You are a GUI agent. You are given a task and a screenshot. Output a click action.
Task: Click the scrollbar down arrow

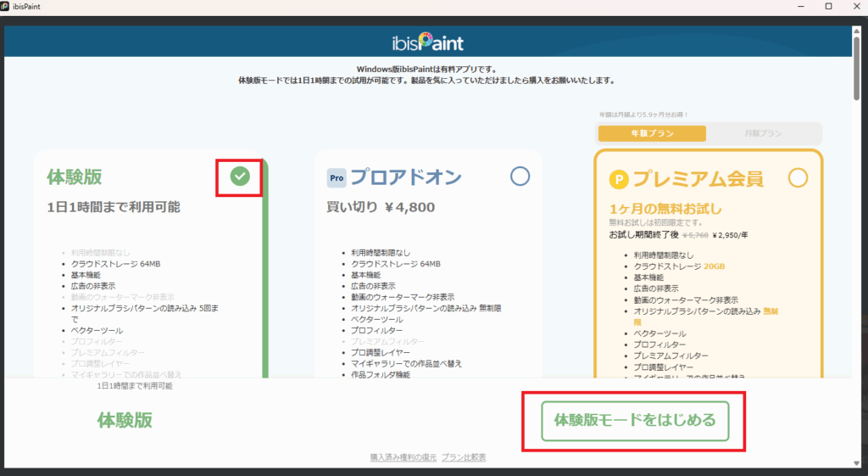[x=856, y=463]
